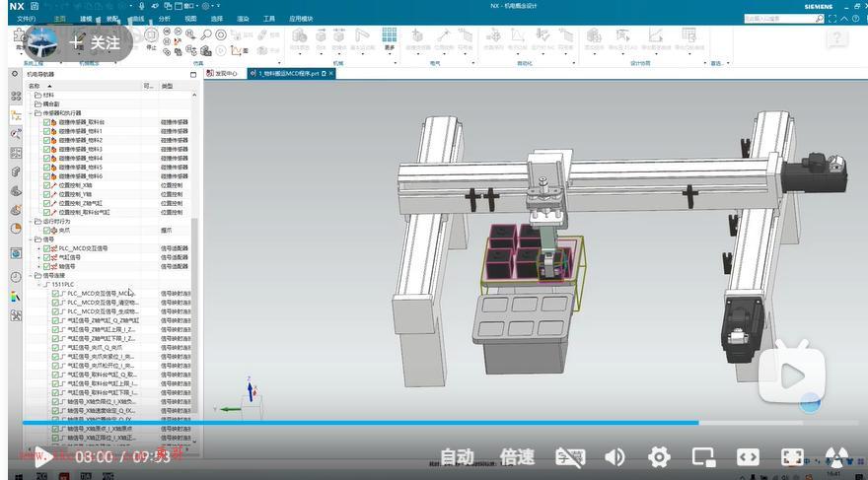This screenshot has width=868, height=480.
Task: Switch to 视图 ribbon tab
Action: point(190,19)
